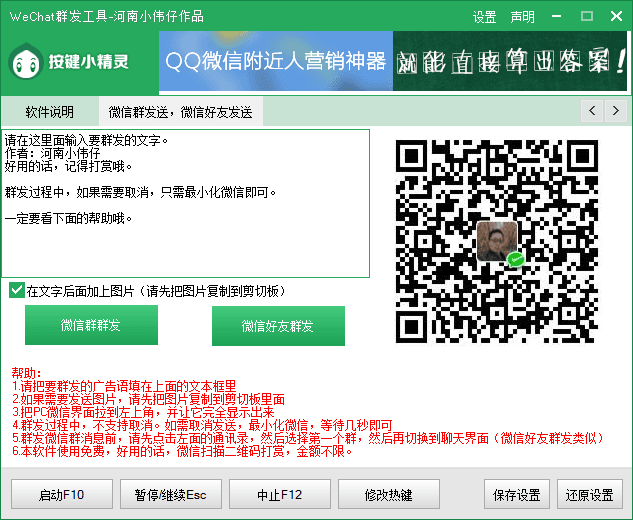
Task: Uncheck 在文字后面加上图片 checkbox
Action: pos(17,290)
